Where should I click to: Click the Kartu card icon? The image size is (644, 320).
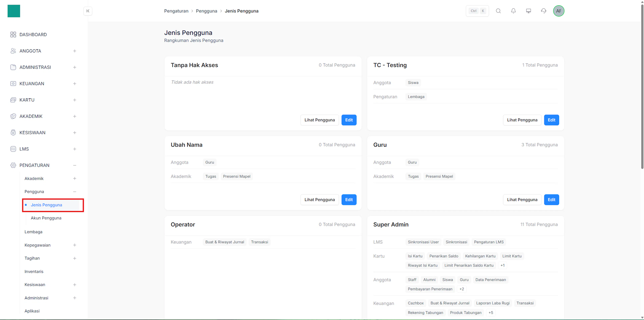(x=13, y=100)
